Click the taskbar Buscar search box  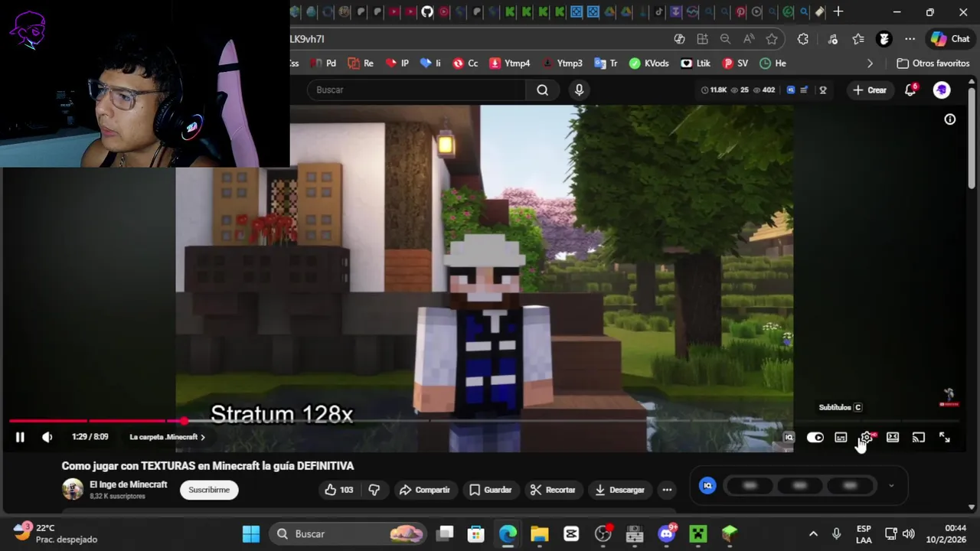[x=349, y=533]
